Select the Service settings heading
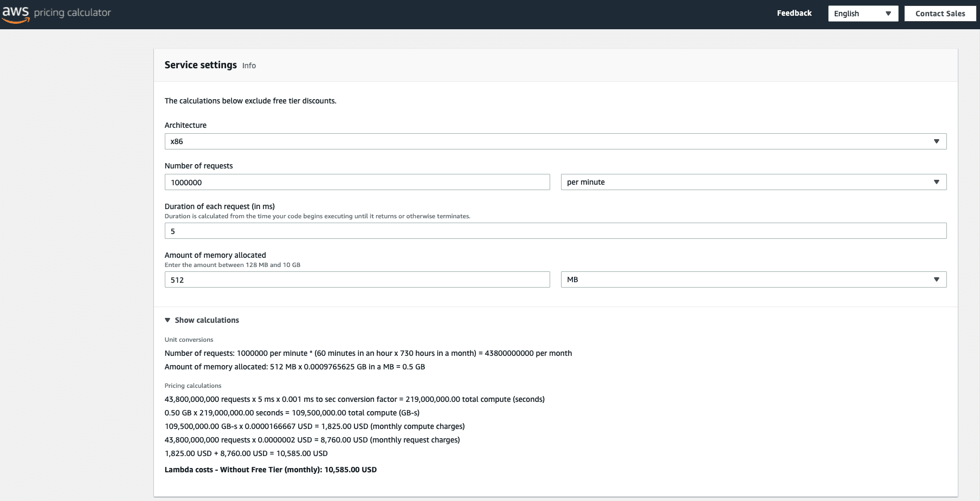 (x=201, y=65)
